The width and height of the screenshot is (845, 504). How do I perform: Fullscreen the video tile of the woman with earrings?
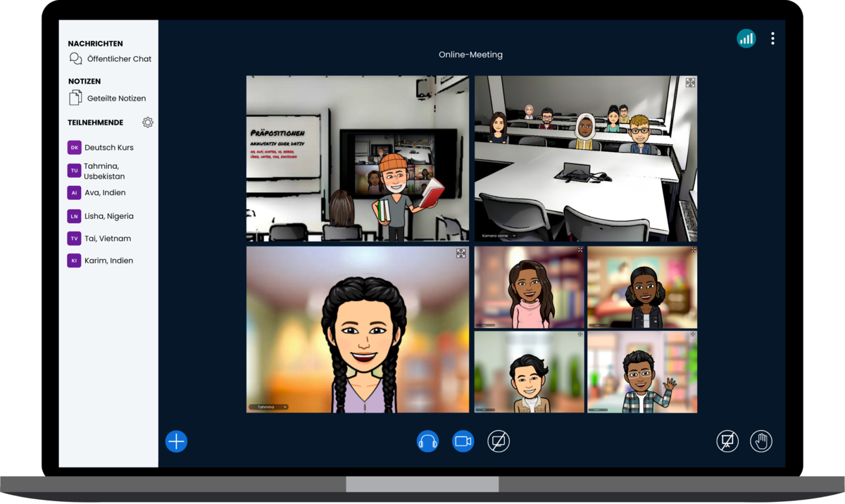click(694, 250)
